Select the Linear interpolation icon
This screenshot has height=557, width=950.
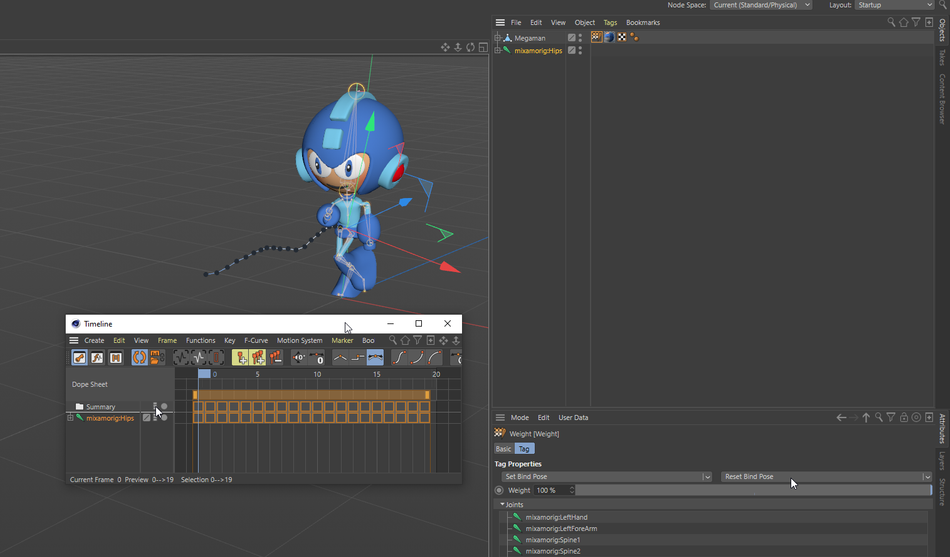(x=340, y=358)
